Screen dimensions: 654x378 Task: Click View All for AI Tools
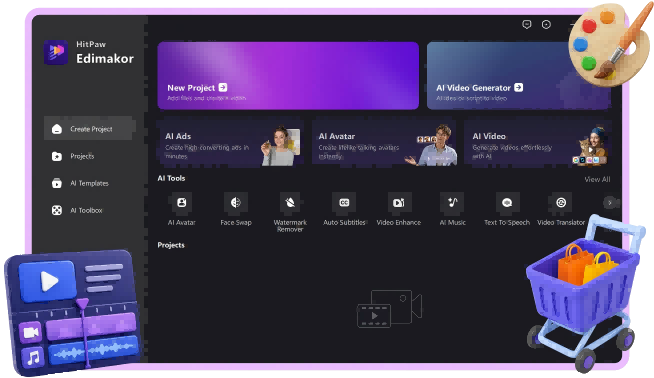click(x=597, y=179)
